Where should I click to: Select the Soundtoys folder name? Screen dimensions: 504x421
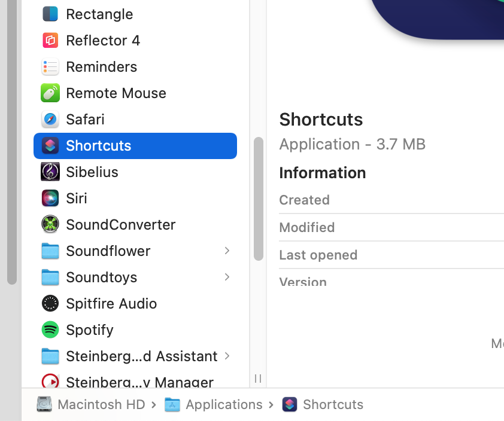coord(102,277)
